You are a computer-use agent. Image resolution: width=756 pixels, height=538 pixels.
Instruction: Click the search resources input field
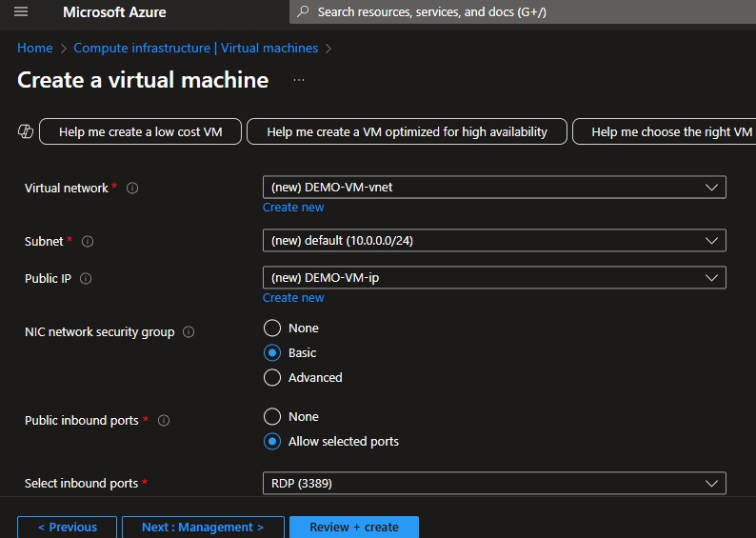tap(524, 12)
